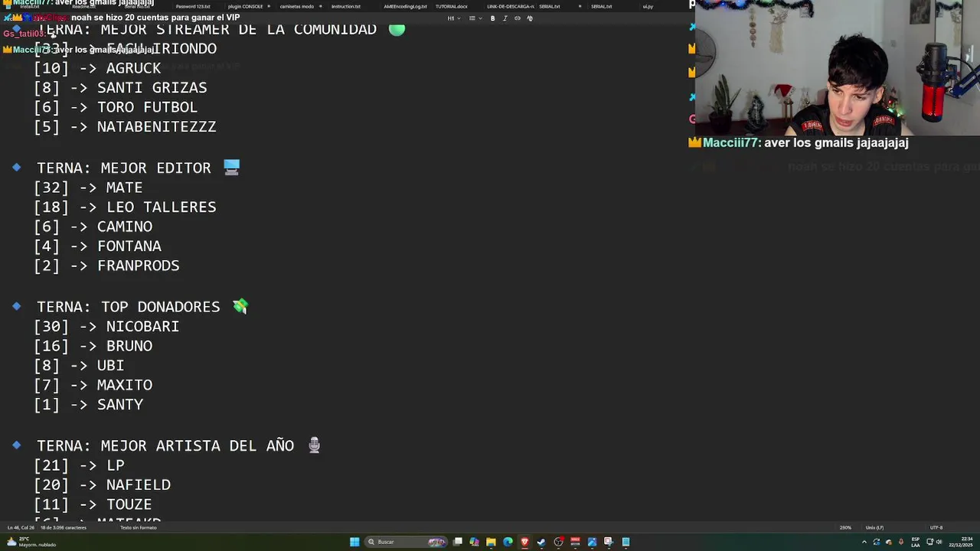This screenshot has height=551, width=980.
Task: Click the Texto sin formato status entry
Action: coord(139,527)
